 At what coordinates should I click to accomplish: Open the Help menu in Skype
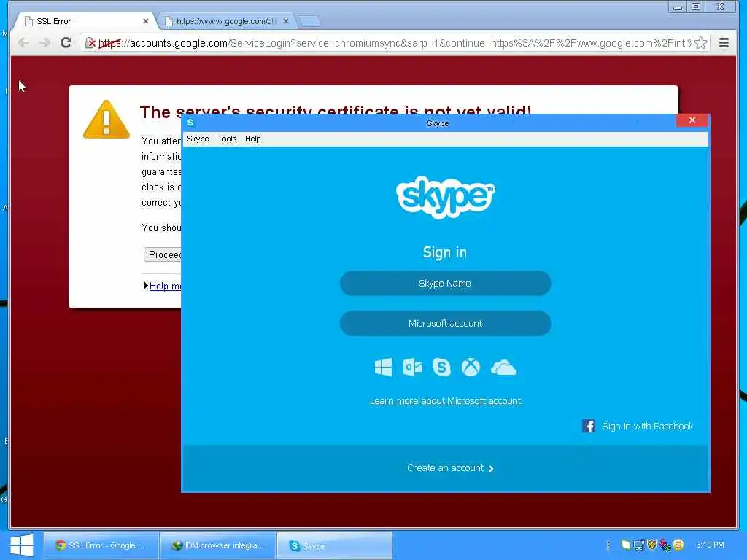(253, 139)
